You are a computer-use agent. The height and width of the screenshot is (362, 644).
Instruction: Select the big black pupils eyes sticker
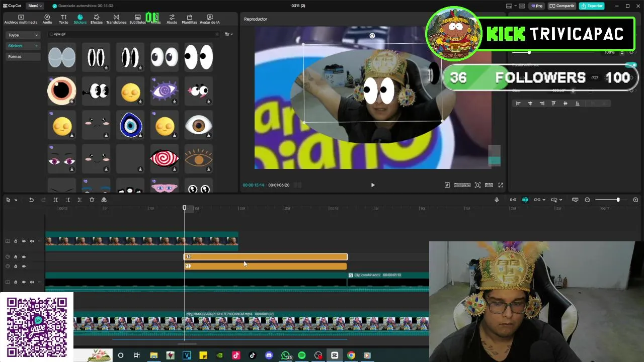click(x=199, y=57)
